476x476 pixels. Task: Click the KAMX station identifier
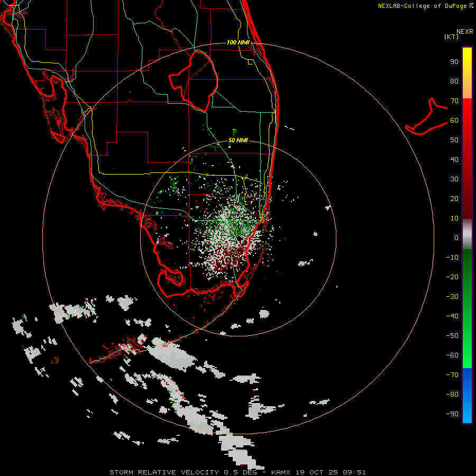coord(281,472)
